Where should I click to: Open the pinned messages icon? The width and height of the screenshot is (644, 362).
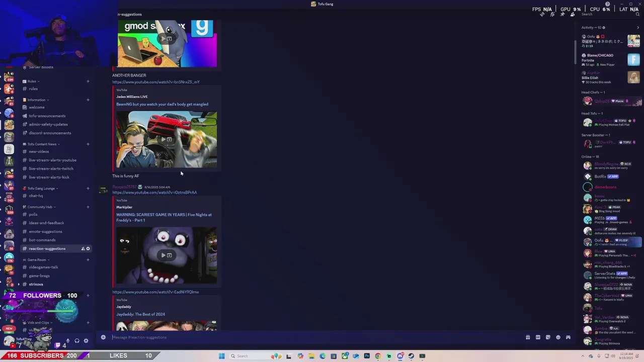562,14
